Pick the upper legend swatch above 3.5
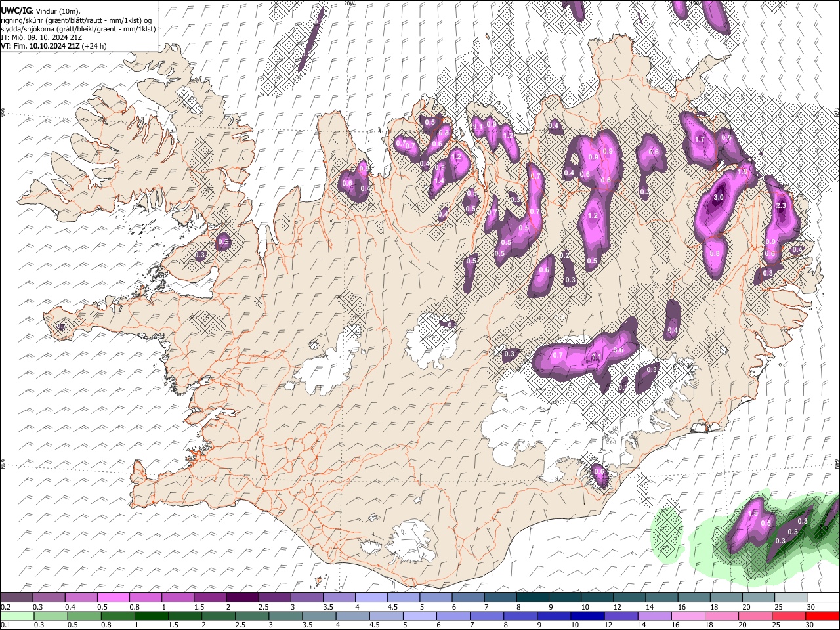Viewport: 840px width, 630px height. [x=339, y=598]
